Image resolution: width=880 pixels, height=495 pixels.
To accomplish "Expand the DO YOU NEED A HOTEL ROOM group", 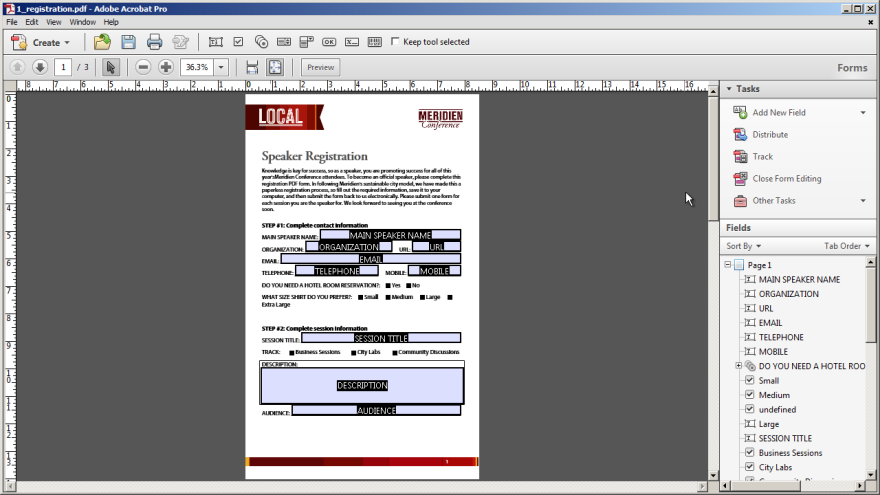I will coord(739,366).
